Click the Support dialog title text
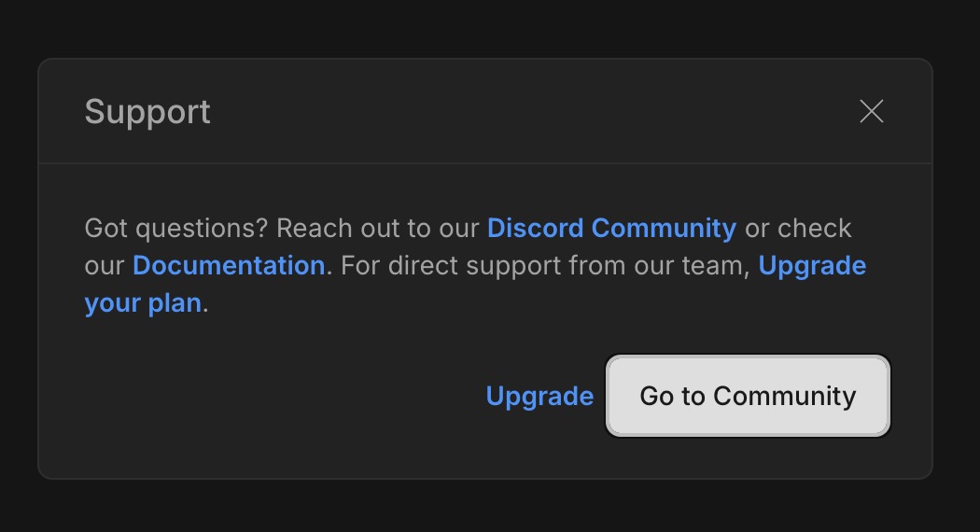Screen dimensions: 980x532 click(147, 113)
